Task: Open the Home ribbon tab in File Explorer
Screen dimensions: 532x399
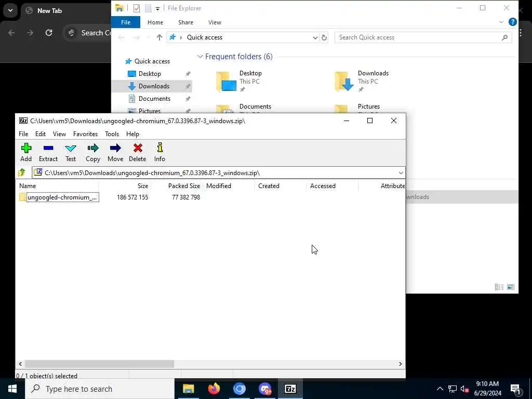Action: click(x=155, y=22)
